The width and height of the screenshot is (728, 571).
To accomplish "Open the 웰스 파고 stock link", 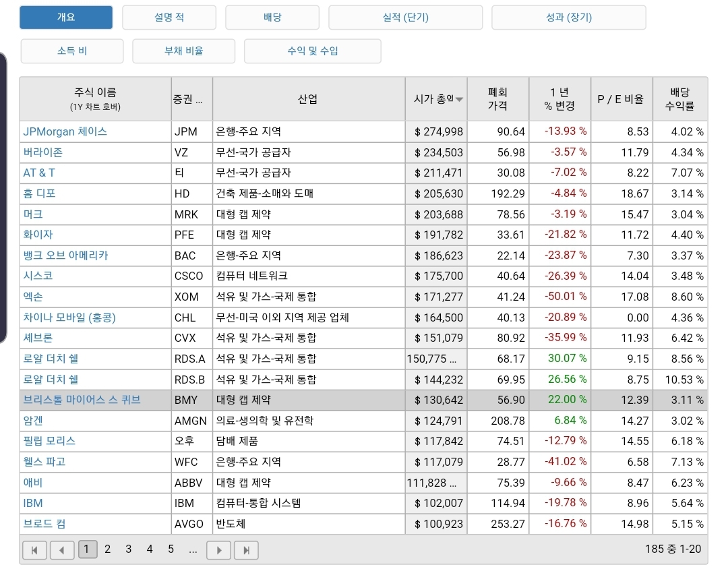I will coord(44,462).
